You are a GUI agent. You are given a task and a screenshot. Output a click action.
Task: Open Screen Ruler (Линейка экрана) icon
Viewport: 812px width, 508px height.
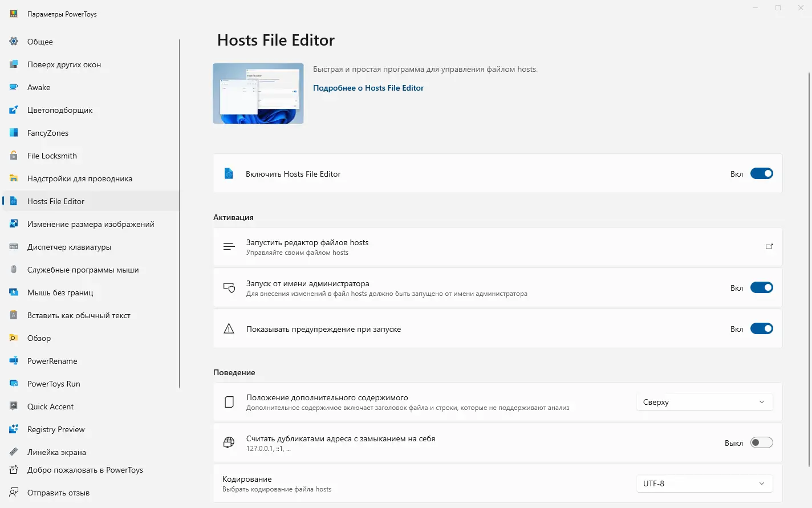click(14, 452)
